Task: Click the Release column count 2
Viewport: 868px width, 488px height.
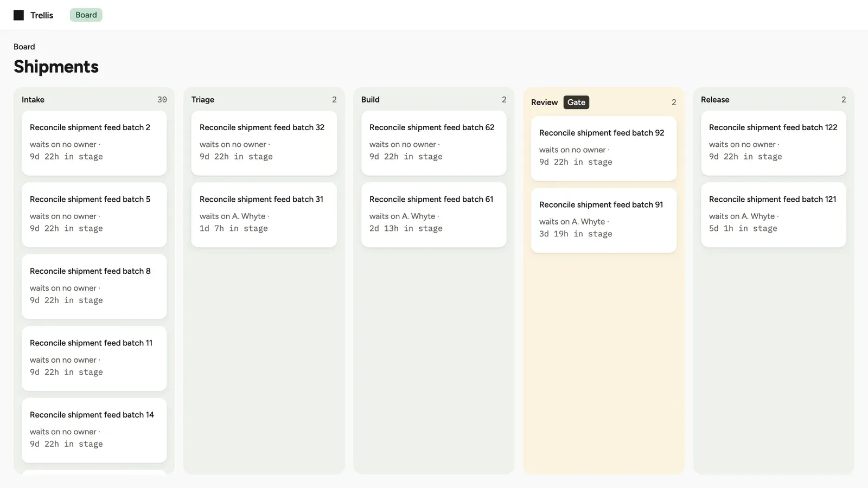Action: coord(844,100)
